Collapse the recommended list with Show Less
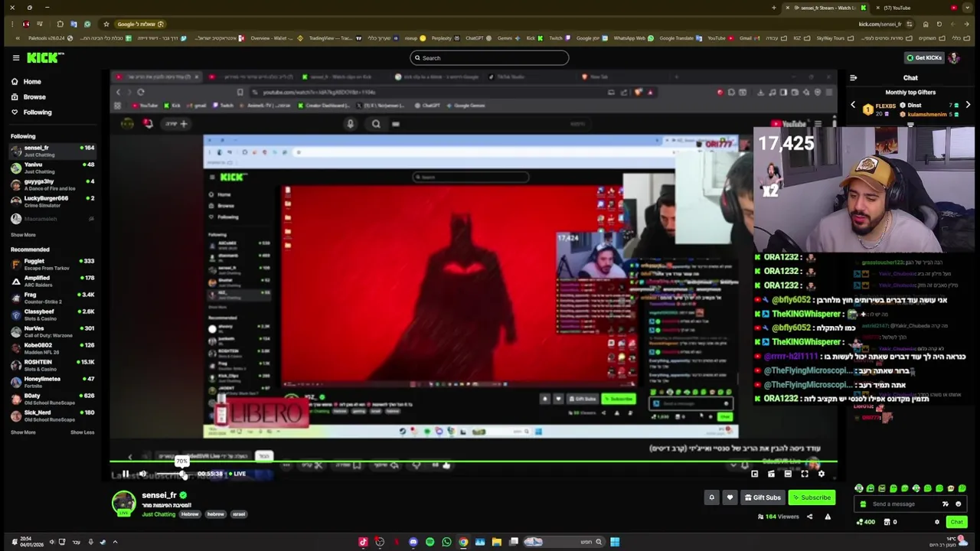Viewport: 980px width, 551px height. (83, 432)
